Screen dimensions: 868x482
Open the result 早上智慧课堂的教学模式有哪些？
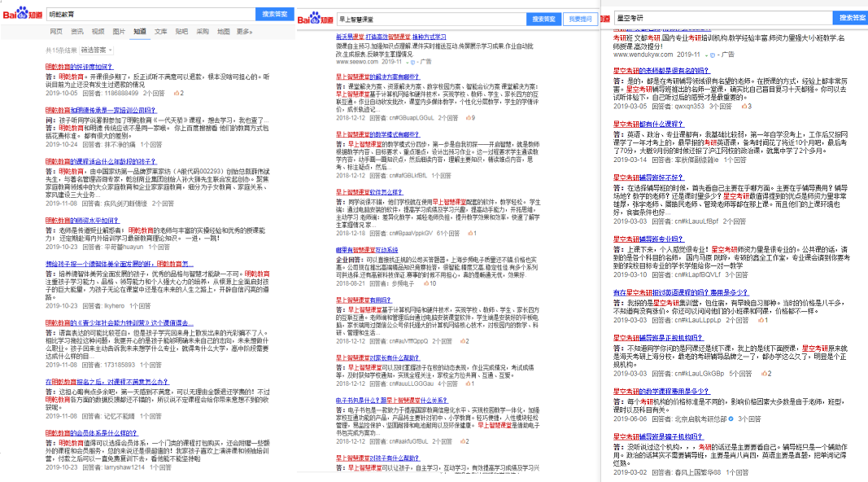(378, 134)
